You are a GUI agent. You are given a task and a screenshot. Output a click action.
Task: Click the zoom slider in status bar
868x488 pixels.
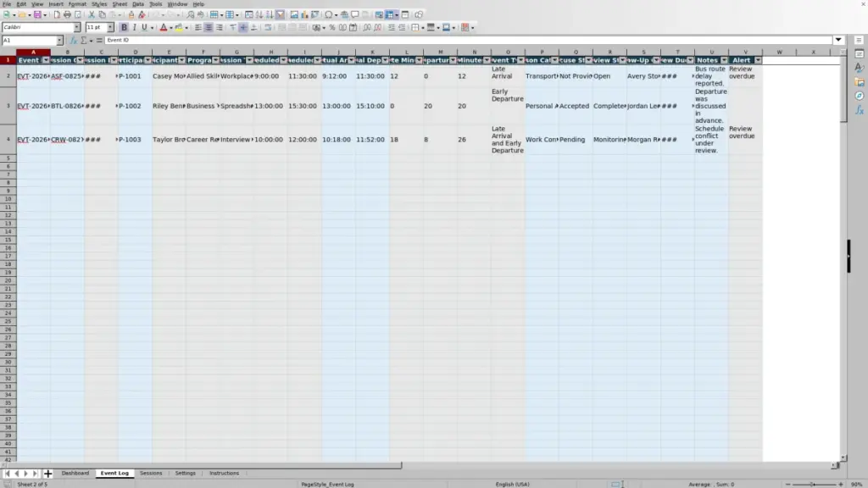pyautogui.click(x=814, y=484)
